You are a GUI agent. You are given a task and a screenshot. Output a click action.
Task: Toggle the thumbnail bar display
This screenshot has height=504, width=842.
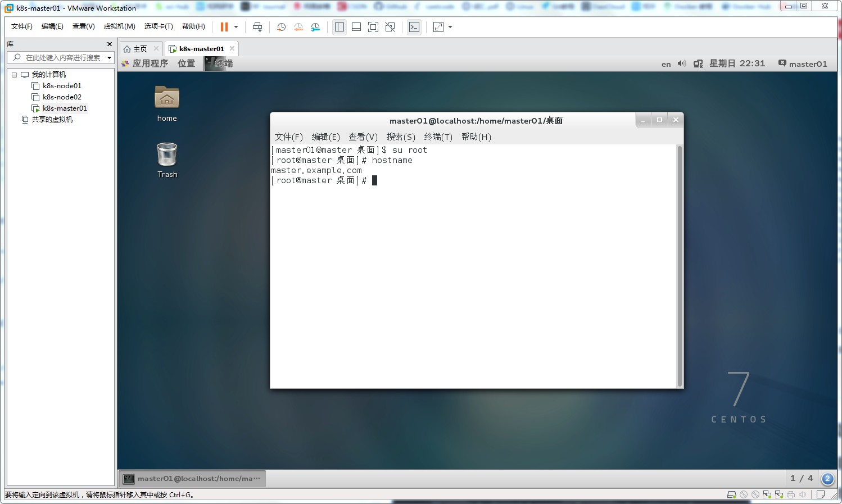click(356, 27)
